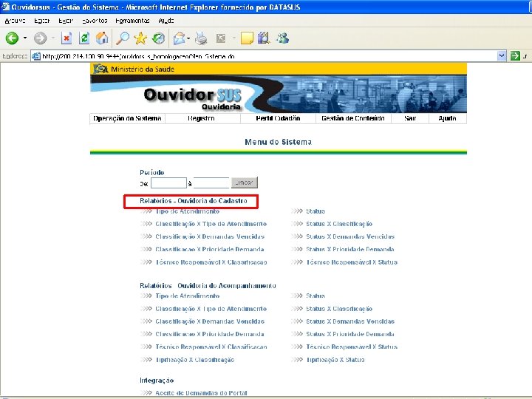Open the Ajuda menu in menu bar

(x=166, y=21)
